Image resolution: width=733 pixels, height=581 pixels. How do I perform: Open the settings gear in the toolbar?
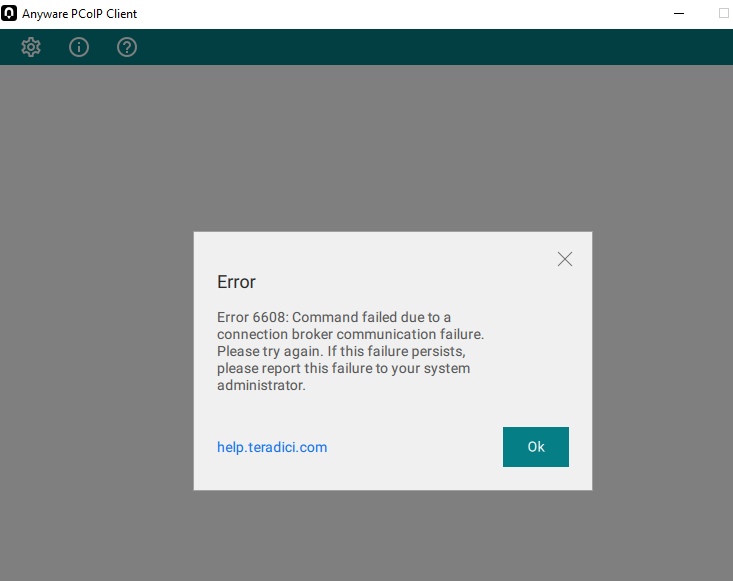[x=31, y=47]
